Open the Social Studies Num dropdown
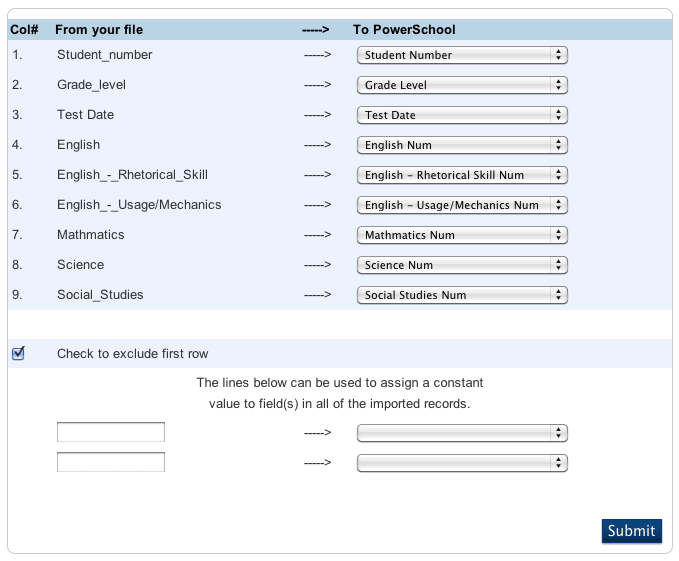This screenshot has height=561, width=679. pyautogui.click(x=462, y=295)
